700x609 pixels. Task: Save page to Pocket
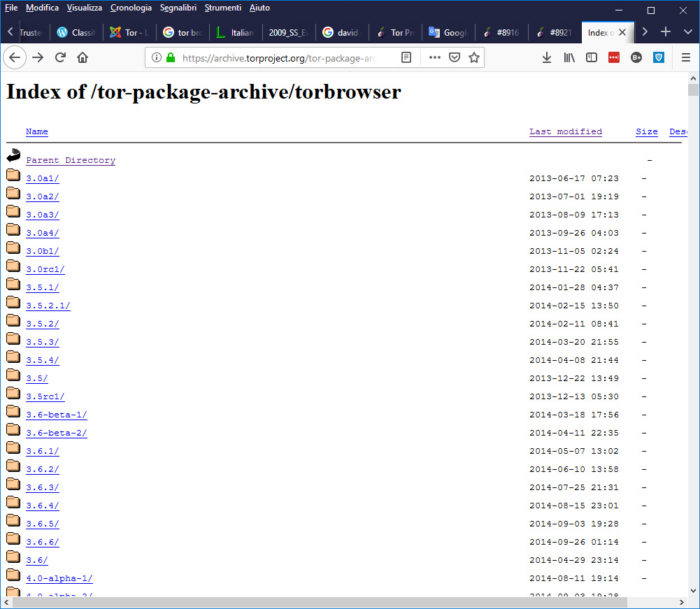(x=454, y=58)
